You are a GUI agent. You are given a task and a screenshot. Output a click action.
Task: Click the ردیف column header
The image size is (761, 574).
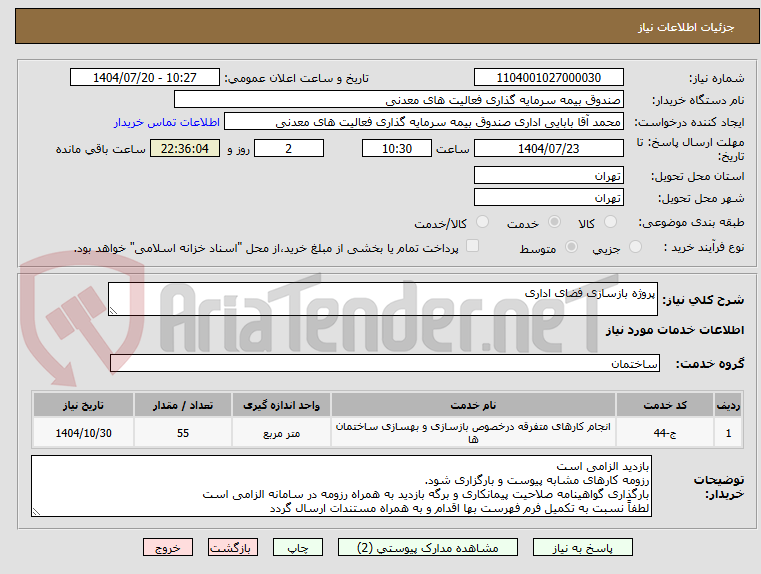[728, 405]
